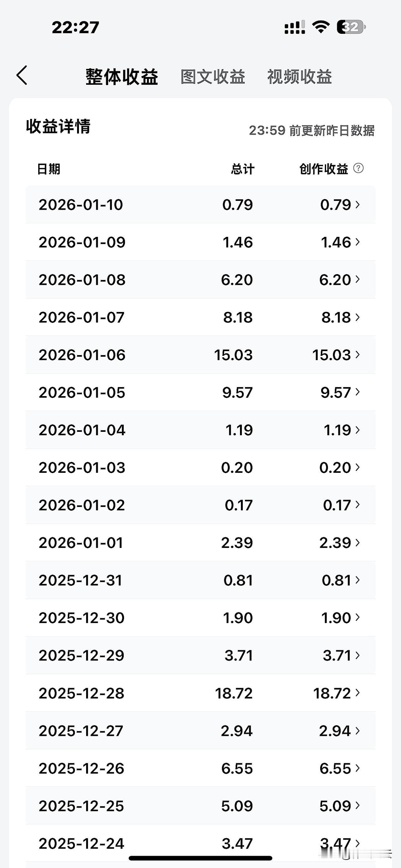
Task: Tap the 9.57 total for 2026-01-05
Action: click(x=237, y=393)
